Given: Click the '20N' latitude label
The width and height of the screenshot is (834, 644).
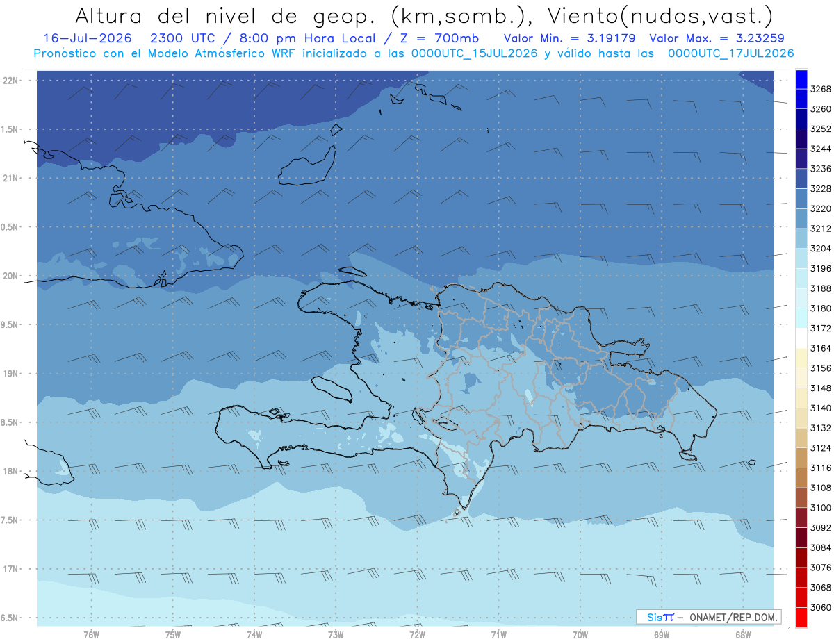Looking at the screenshot, I should [x=10, y=276].
